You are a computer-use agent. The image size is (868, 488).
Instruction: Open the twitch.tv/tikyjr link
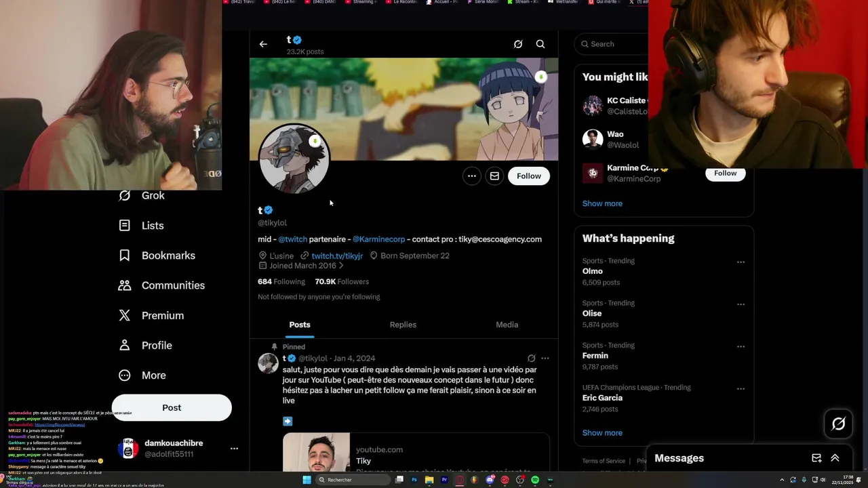[x=337, y=256]
